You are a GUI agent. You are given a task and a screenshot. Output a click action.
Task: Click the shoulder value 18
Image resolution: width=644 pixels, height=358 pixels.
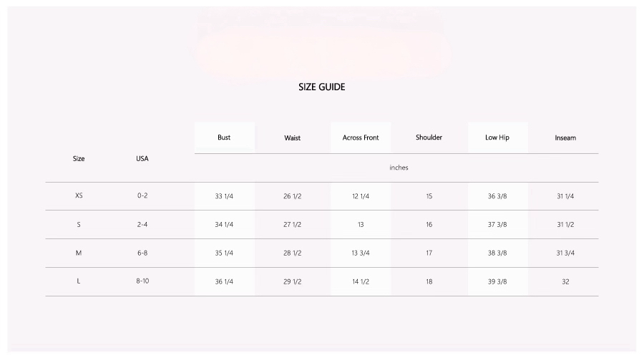tap(429, 281)
